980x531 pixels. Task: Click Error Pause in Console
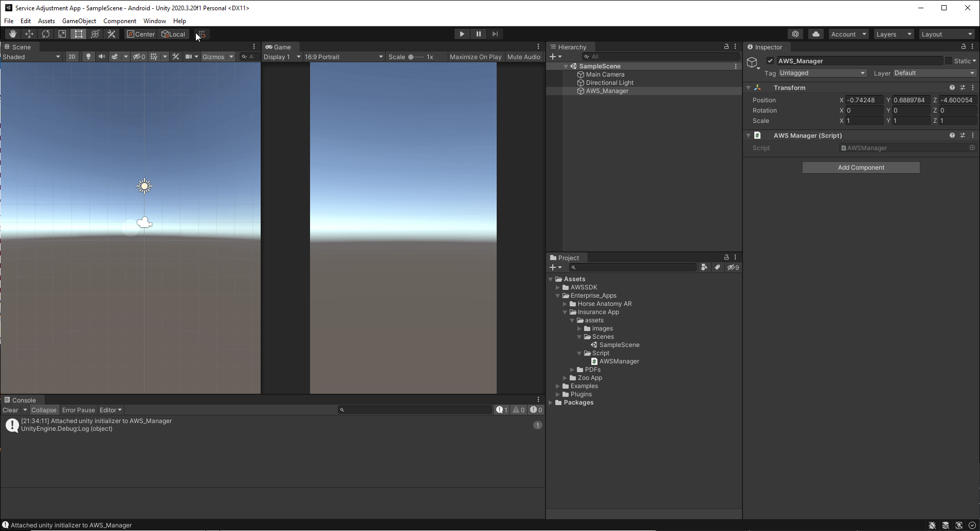[79, 410]
